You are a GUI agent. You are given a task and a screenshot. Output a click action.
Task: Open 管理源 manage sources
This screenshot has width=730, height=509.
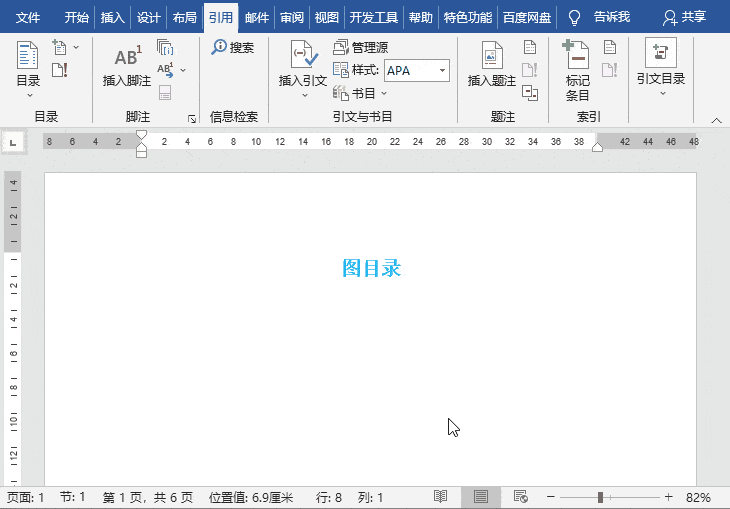click(x=360, y=47)
